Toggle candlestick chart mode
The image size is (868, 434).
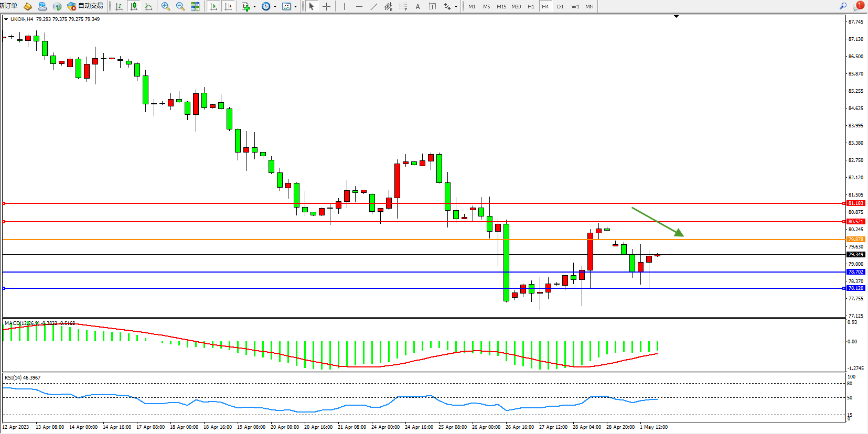(134, 6)
